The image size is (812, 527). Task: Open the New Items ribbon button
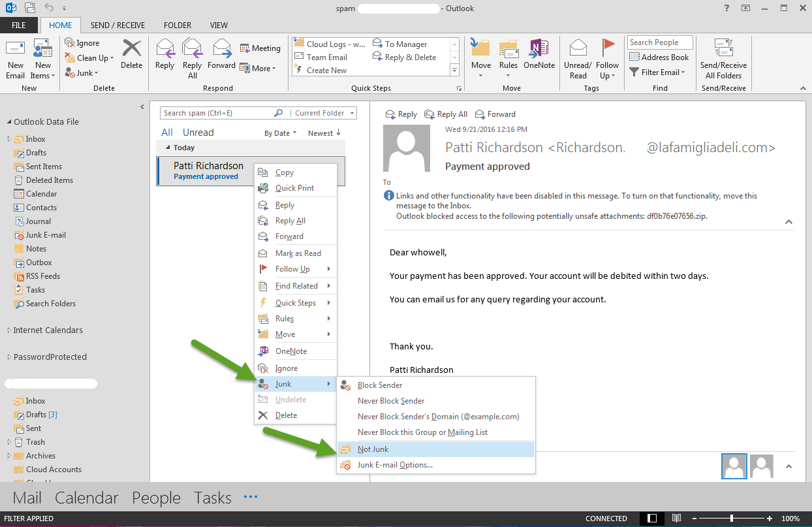point(43,59)
